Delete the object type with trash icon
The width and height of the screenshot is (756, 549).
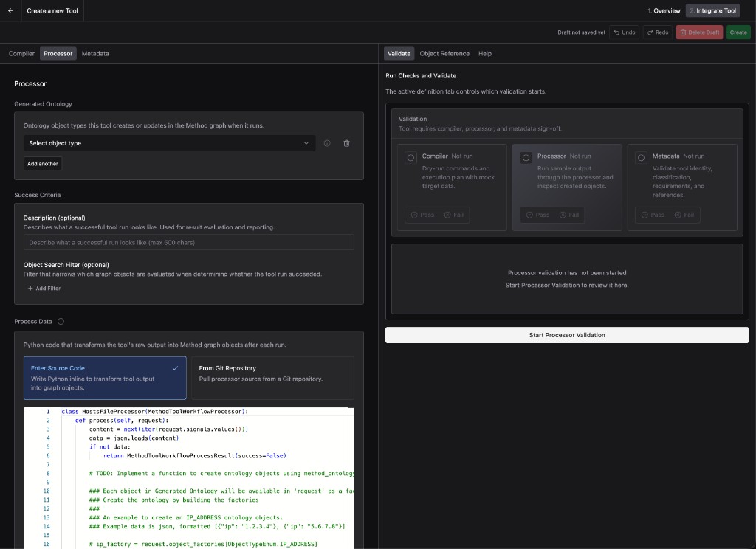point(346,143)
